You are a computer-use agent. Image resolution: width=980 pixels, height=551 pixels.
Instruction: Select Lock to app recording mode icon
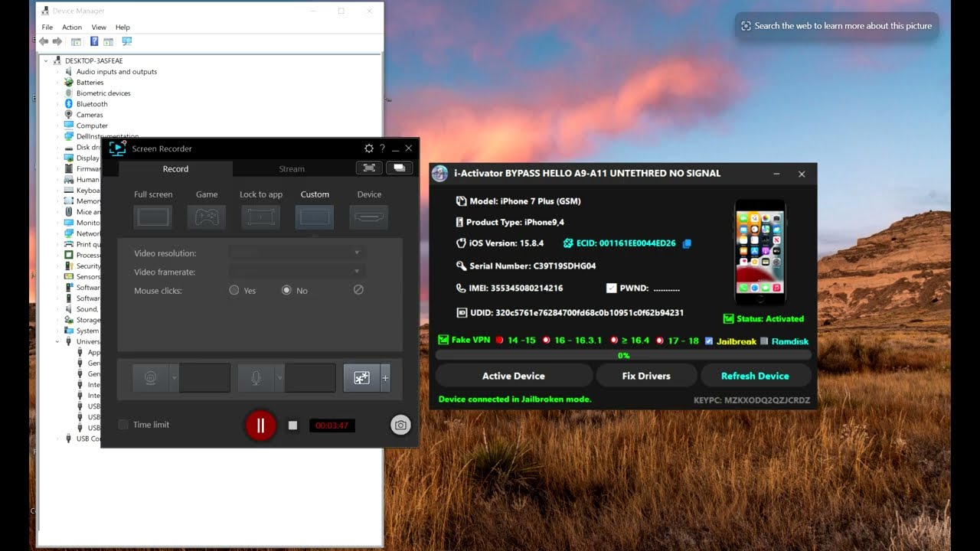click(261, 217)
